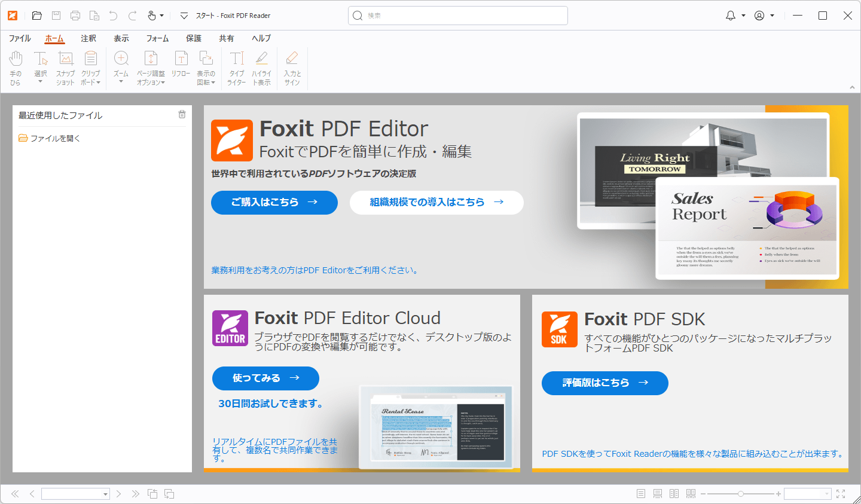This screenshot has width=861, height=504.
Task: Click the Save disk icon
Action: click(x=56, y=16)
